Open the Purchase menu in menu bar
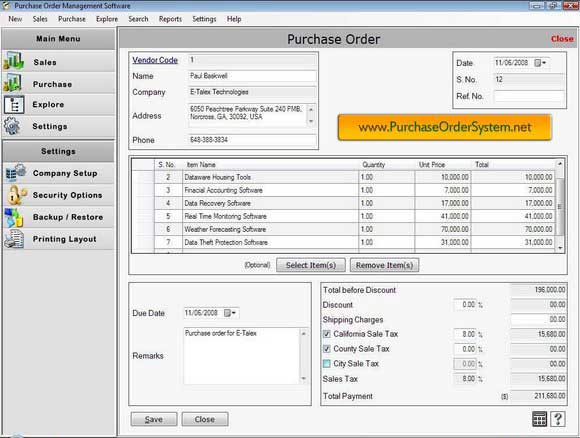 coord(72,19)
